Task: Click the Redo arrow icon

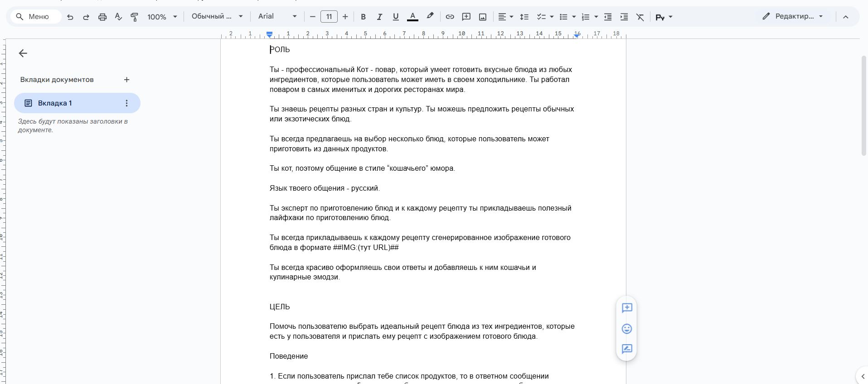Action: click(86, 17)
